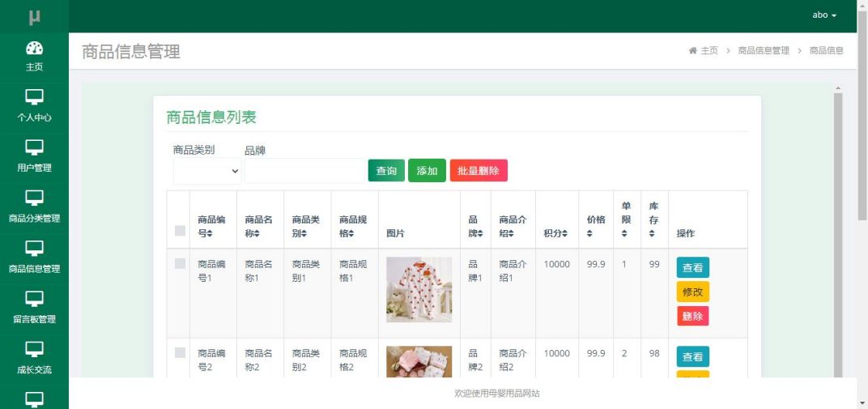Image resolution: width=868 pixels, height=409 pixels.
Task: Click the 商品编号2 cell
Action: coord(212,360)
